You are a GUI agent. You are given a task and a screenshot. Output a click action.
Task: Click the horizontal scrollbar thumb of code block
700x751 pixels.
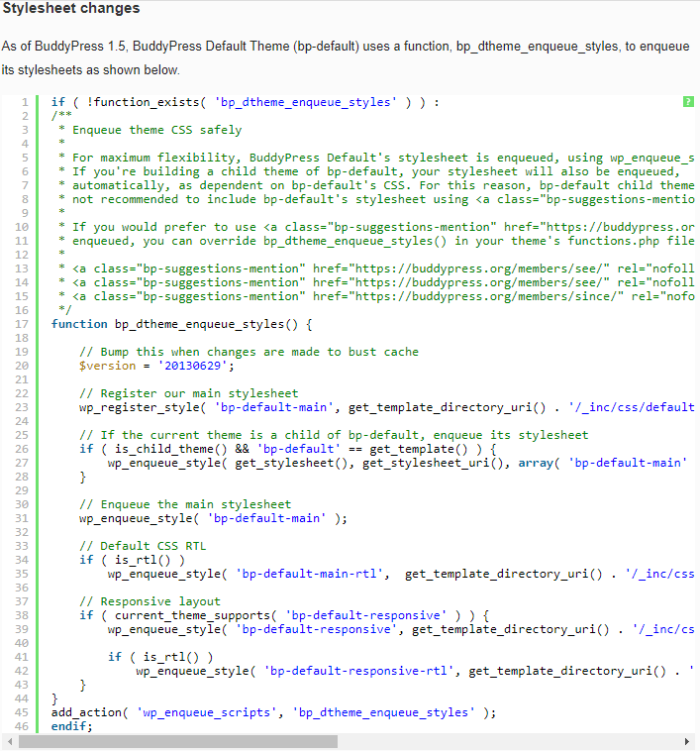click(x=178, y=741)
